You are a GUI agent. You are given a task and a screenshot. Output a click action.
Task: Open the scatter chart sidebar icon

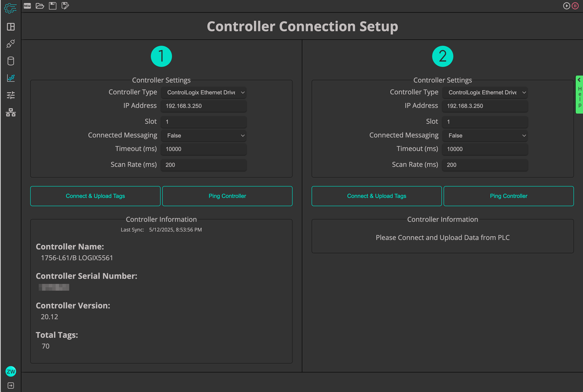tap(11, 78)
